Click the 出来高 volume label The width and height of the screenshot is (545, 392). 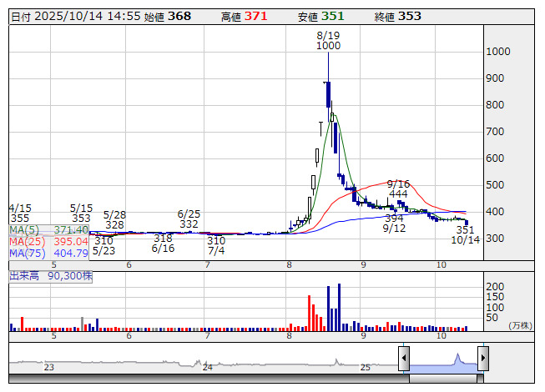pos(50,275)
